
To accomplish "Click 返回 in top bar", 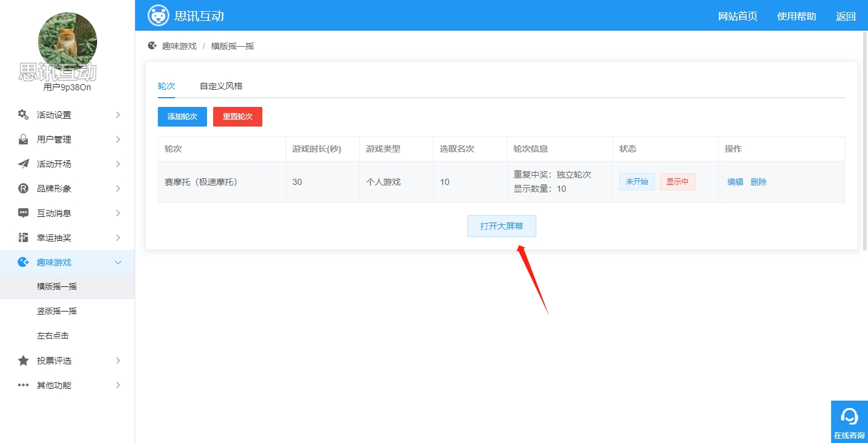I will point(846,16).
